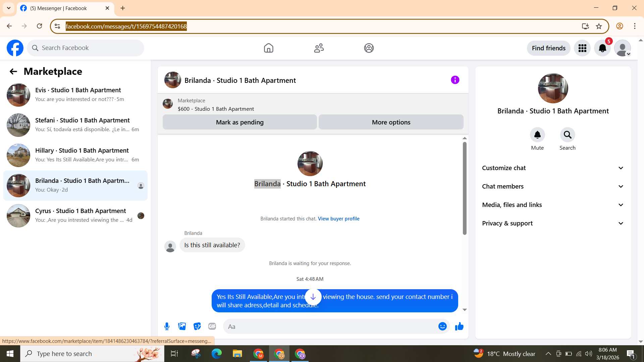Open the Windows notification center
This screenshot has width=644, height=362.
pyautogui.click(x=631, y=354)
